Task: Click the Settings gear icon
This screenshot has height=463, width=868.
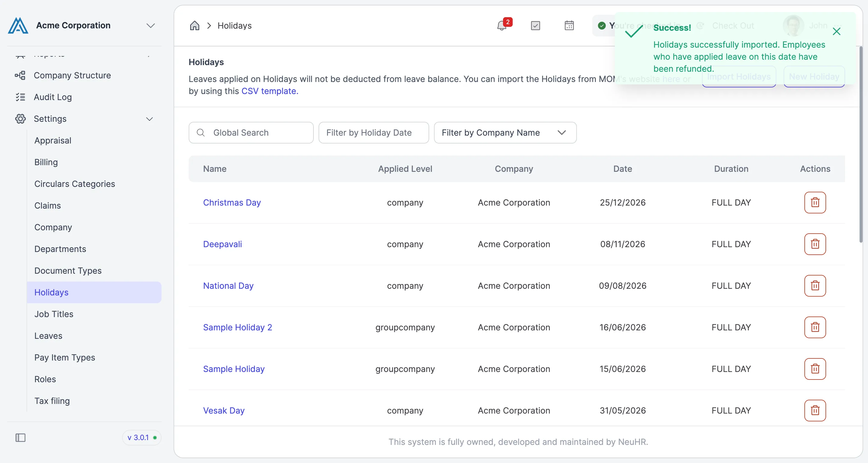Action: (x=20, y=119)
